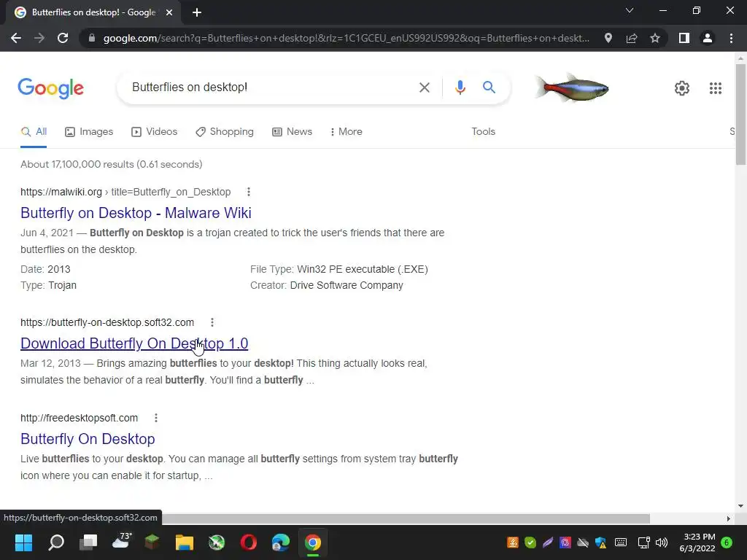Launch Opera browser from the taskbar
This screenshot has width=747, height=560.
(x=249, y=542)
